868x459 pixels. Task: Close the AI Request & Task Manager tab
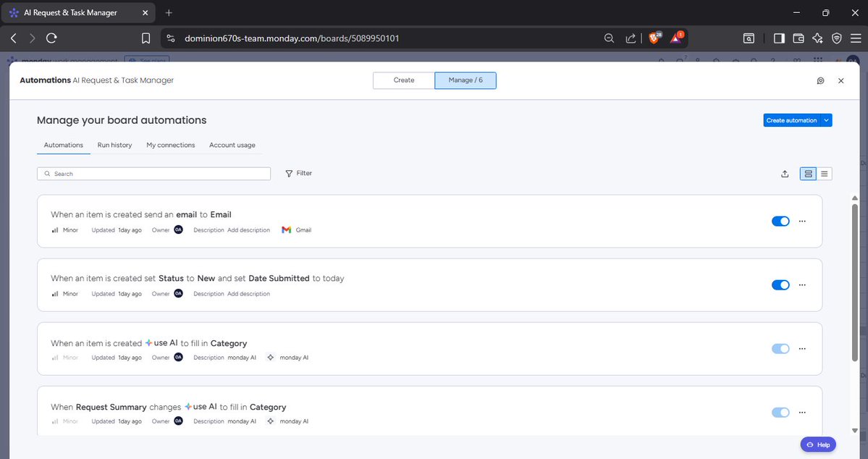[145, 12]
